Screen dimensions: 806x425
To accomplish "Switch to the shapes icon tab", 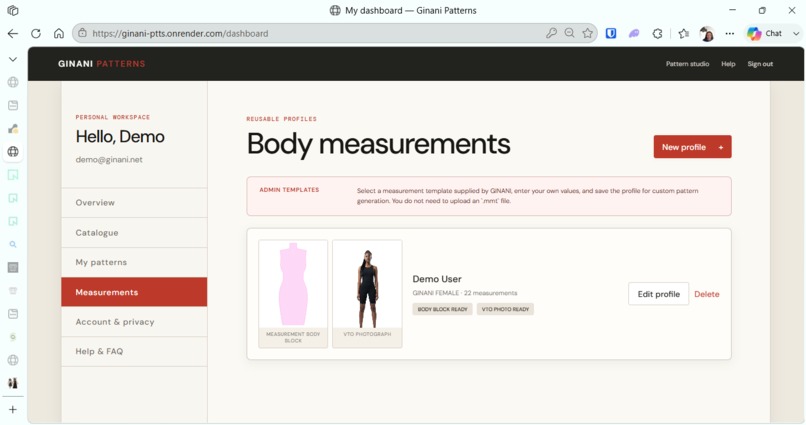I will pos(13,128).
